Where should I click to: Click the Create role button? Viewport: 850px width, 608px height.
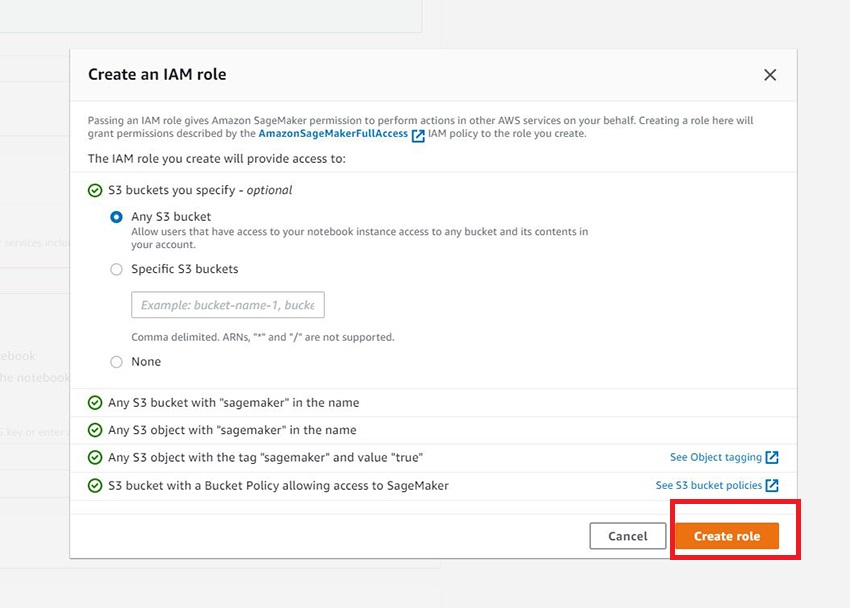pos(727,536)
